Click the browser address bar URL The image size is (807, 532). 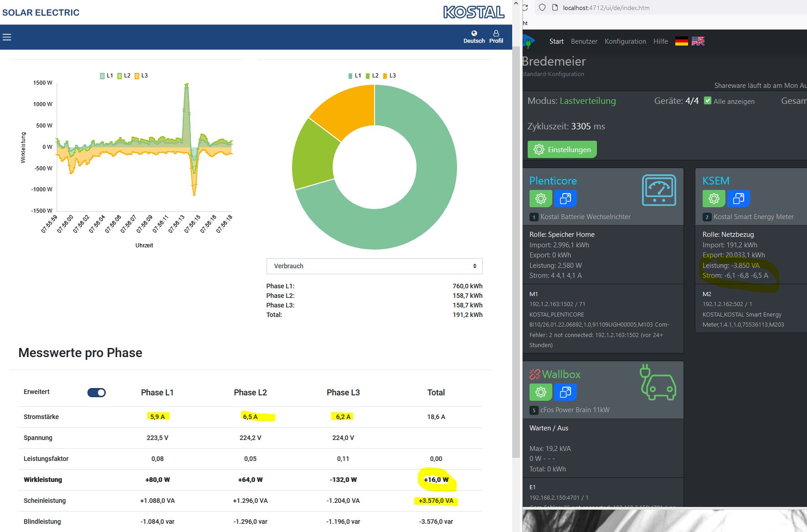pos(606,8)
